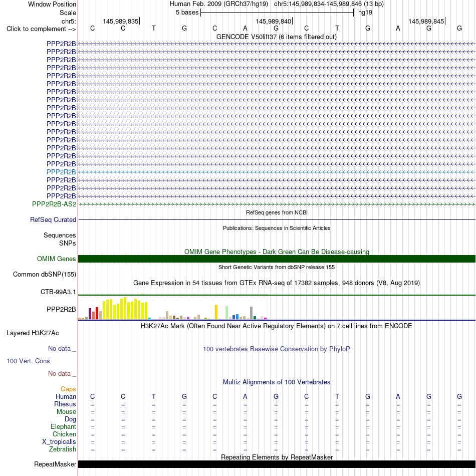The height and width of the screenshot is (476, 476).
Task: Click the SNPs publications track label
Action: 68,243
